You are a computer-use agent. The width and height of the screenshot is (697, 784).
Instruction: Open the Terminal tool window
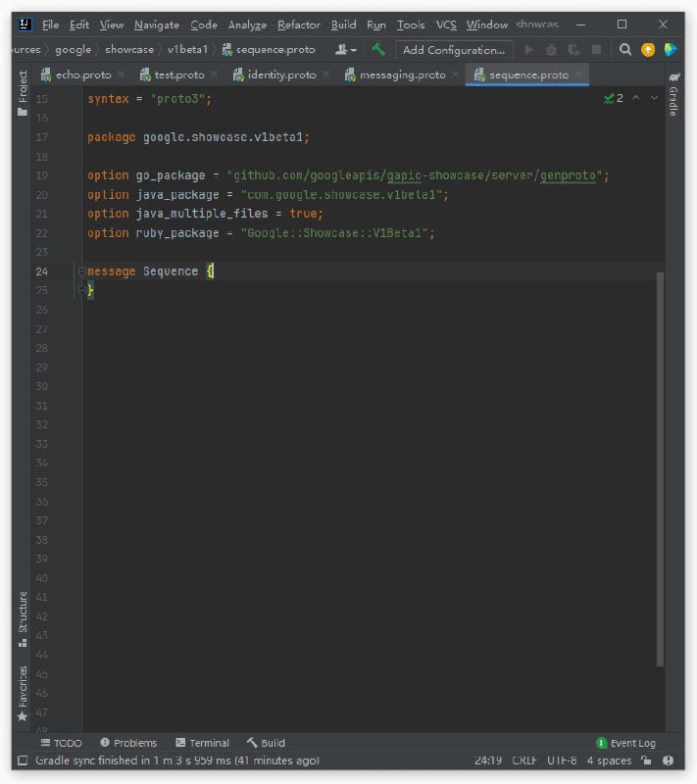coord(203,743)
